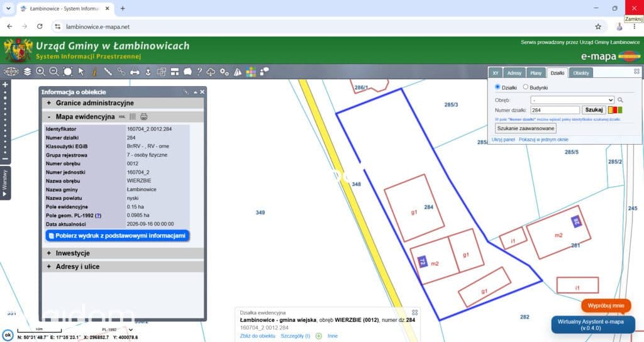Click the Ukryj panel link
The width and height of the screenshot is (644, 342).
[503, 140]
